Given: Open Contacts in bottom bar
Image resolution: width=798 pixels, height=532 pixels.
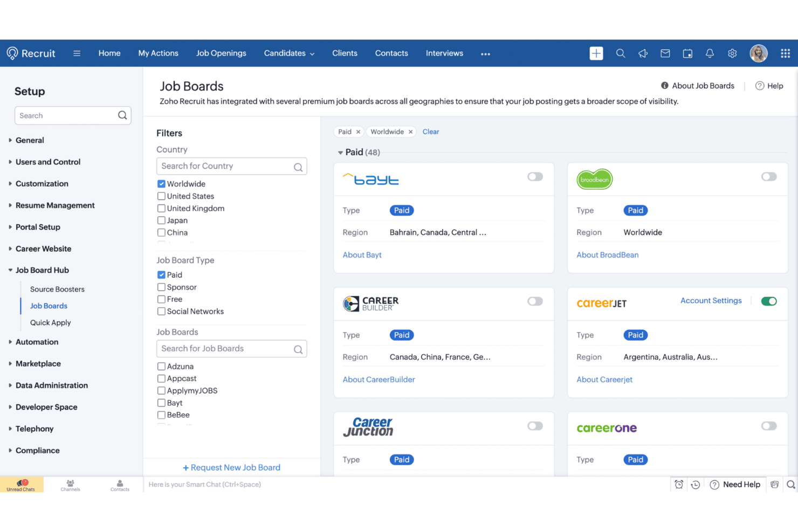Looking at the screenshot, I should pos(120,485).
